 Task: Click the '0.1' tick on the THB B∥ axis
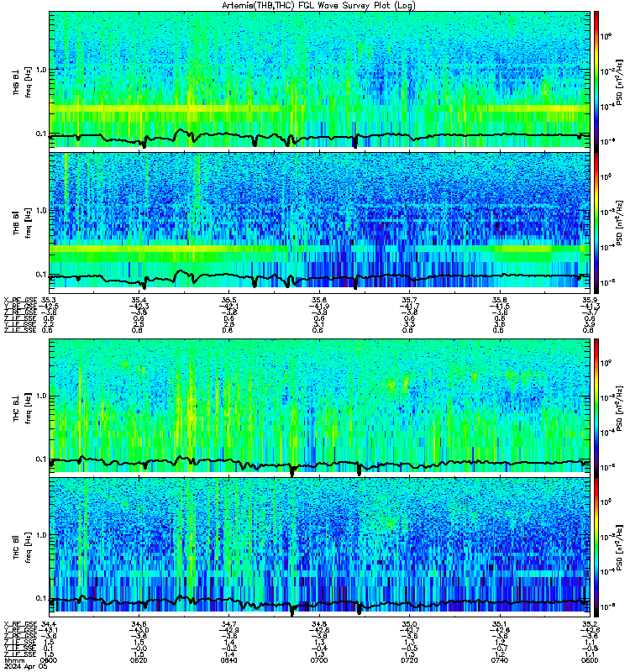pos(40,275)
